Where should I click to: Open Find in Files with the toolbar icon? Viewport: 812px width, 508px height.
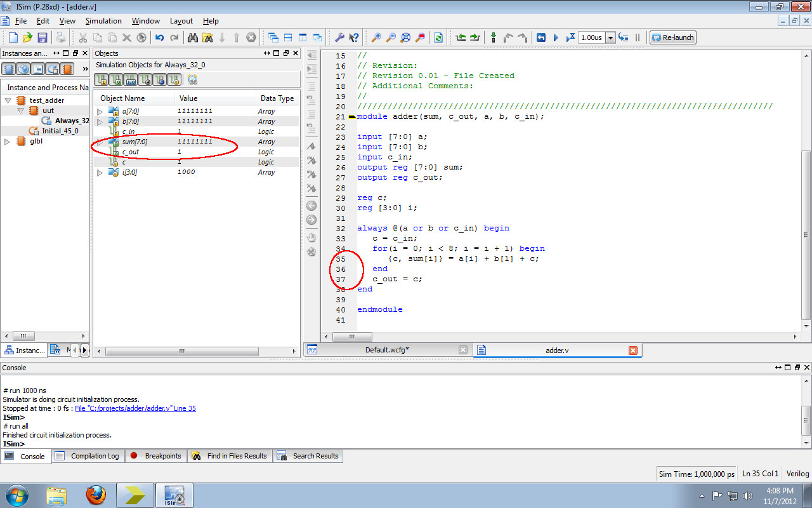[x=207, y=37]
